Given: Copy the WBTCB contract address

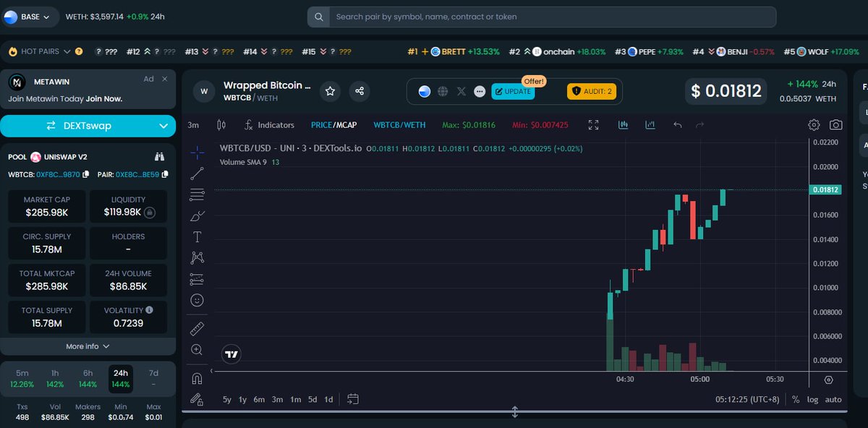Looking at the screenshot, I should point(86,174).
